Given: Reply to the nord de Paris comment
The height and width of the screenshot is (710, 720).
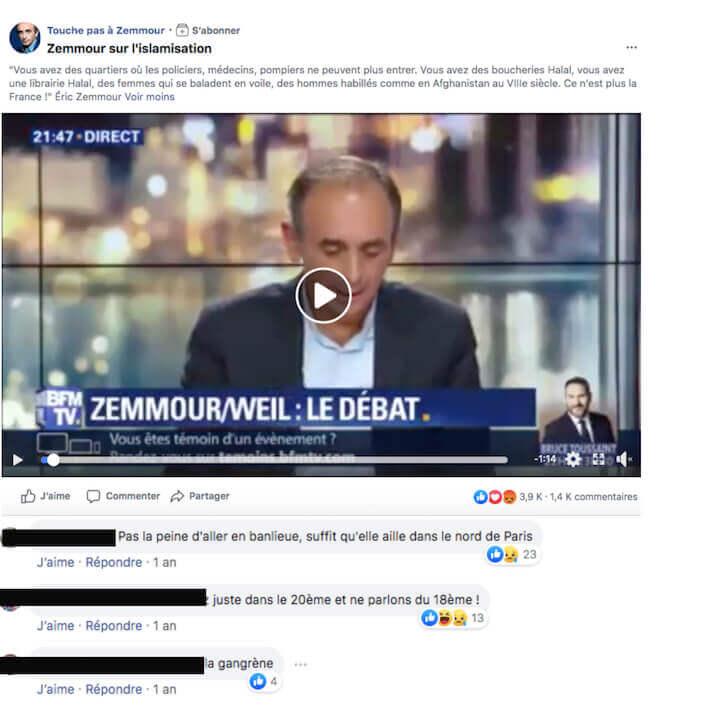Looking at the screenshot, I should 114,562.
